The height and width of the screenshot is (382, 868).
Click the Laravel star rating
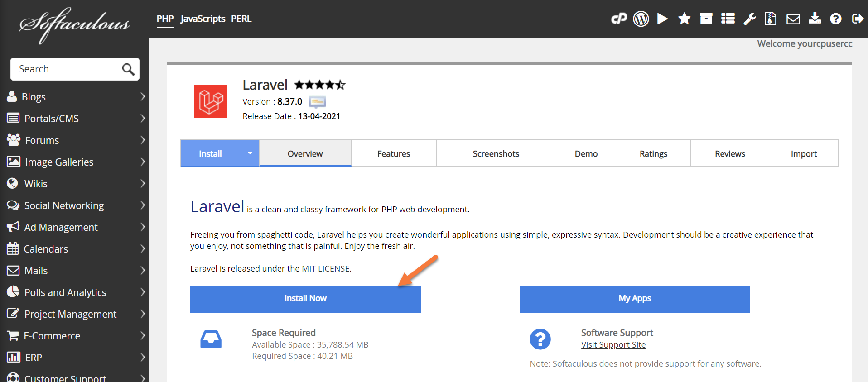pyautogui.click(x=320, y=85)
